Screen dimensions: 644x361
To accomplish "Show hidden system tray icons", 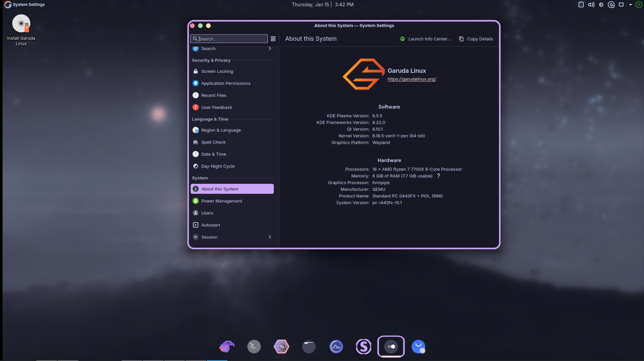I will coord(630,5).
